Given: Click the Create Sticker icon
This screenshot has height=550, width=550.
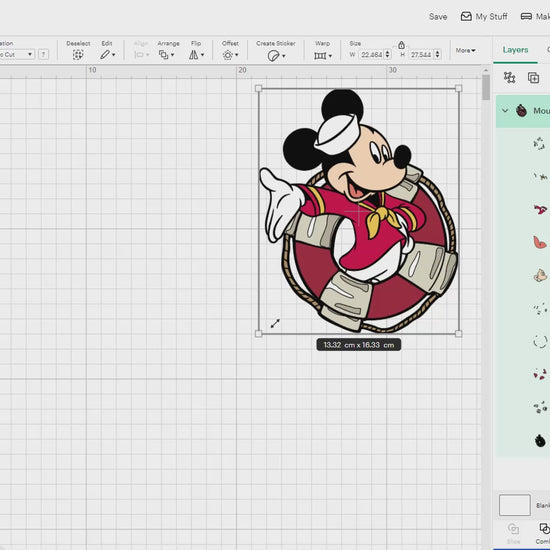Looking at the screenshot, I should click(273, 55).
